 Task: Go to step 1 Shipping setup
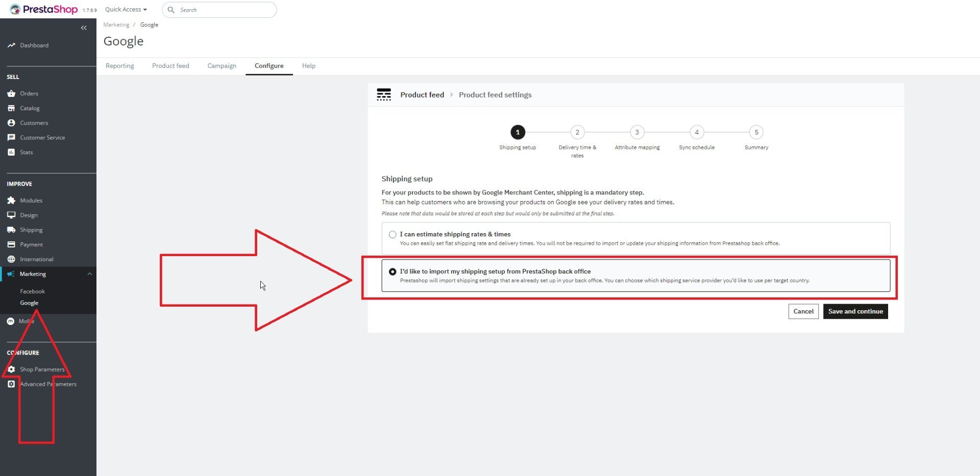tap(518, 132)
